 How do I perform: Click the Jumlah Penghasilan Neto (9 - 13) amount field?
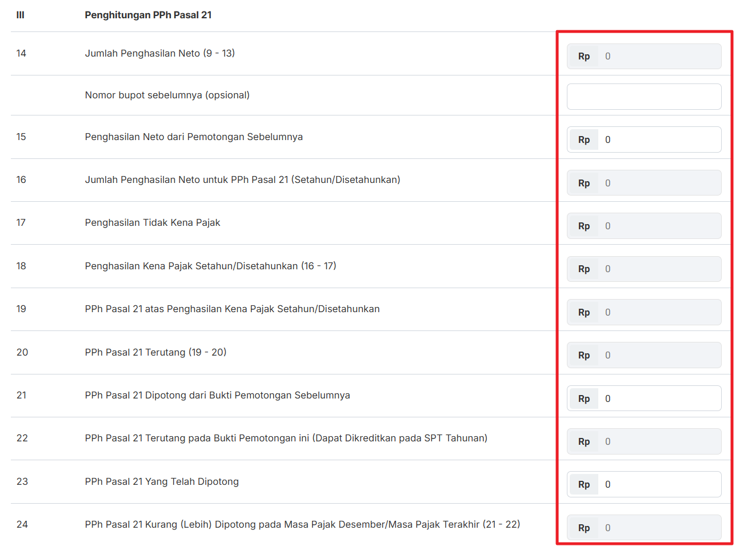coord(657,56)
